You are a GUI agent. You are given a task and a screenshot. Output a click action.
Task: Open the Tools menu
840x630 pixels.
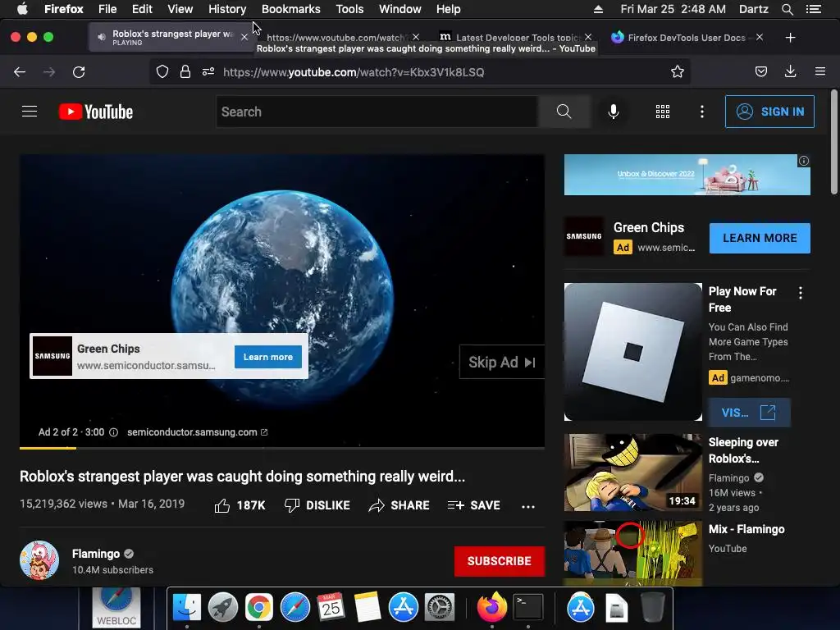(349, 9)
